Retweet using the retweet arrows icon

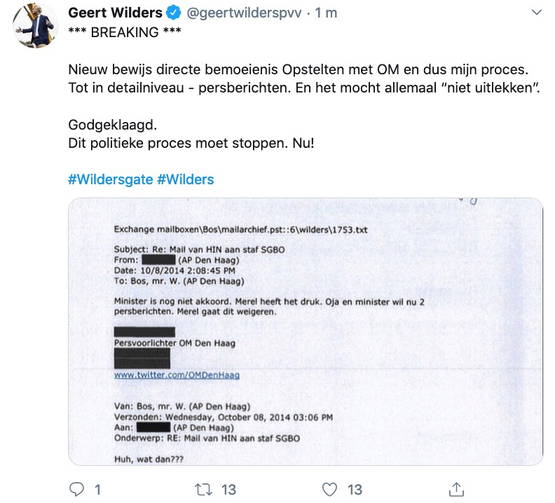(204, 490)
